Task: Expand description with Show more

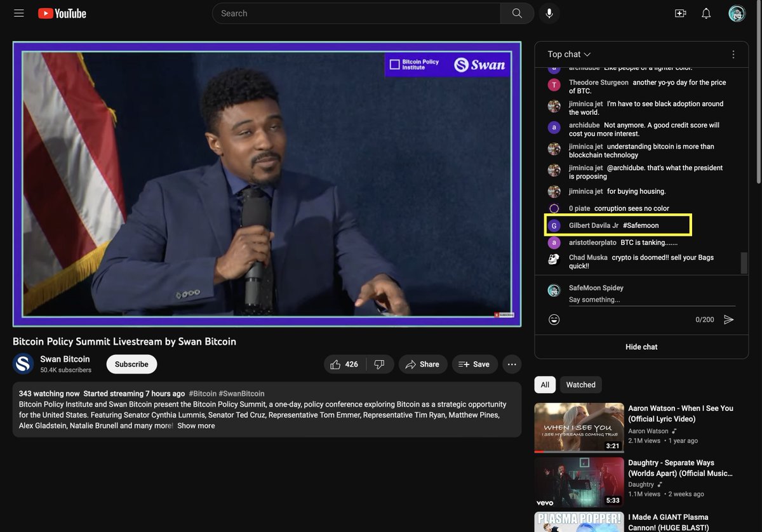Action: [196, 426]
